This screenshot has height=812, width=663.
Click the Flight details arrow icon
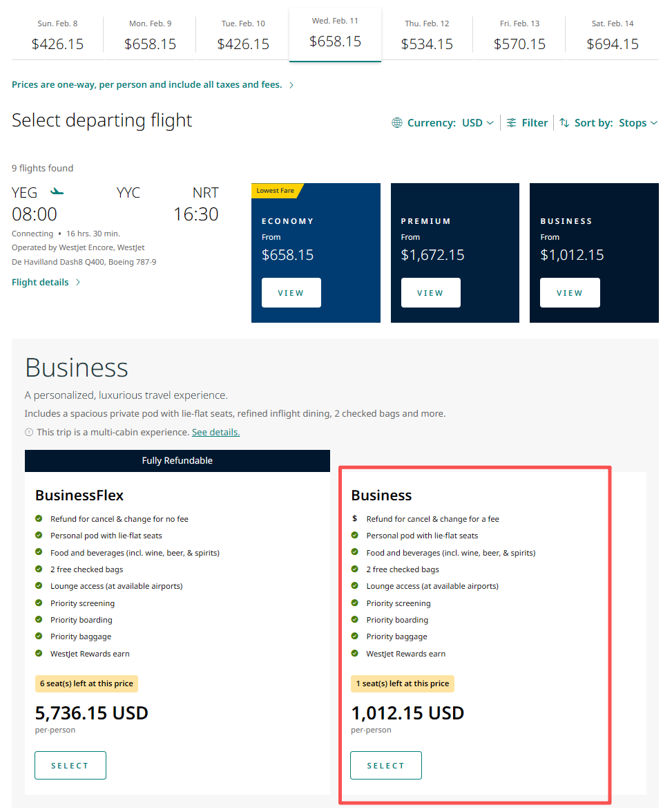pos(78,283)
